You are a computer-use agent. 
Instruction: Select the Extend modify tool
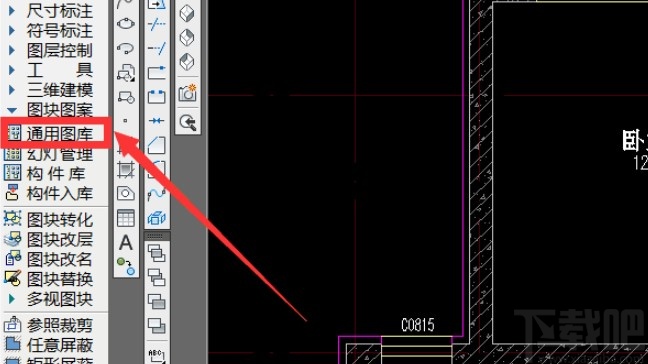157,48
